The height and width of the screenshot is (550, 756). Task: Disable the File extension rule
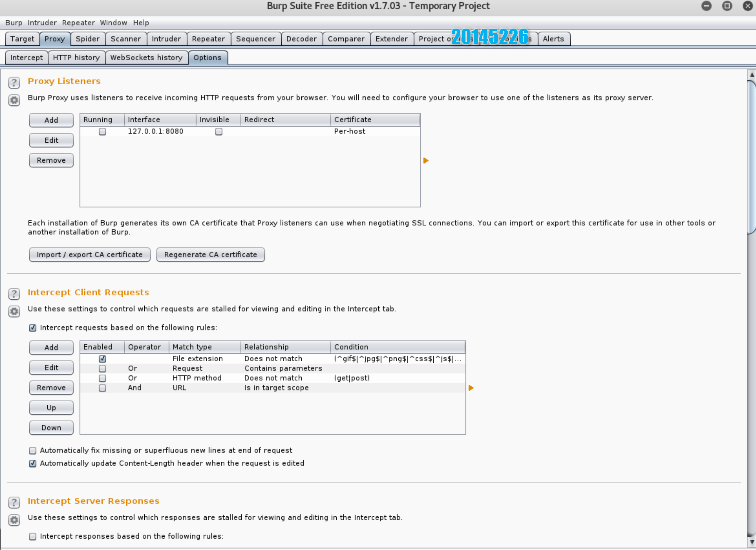(x=102, y=359)
